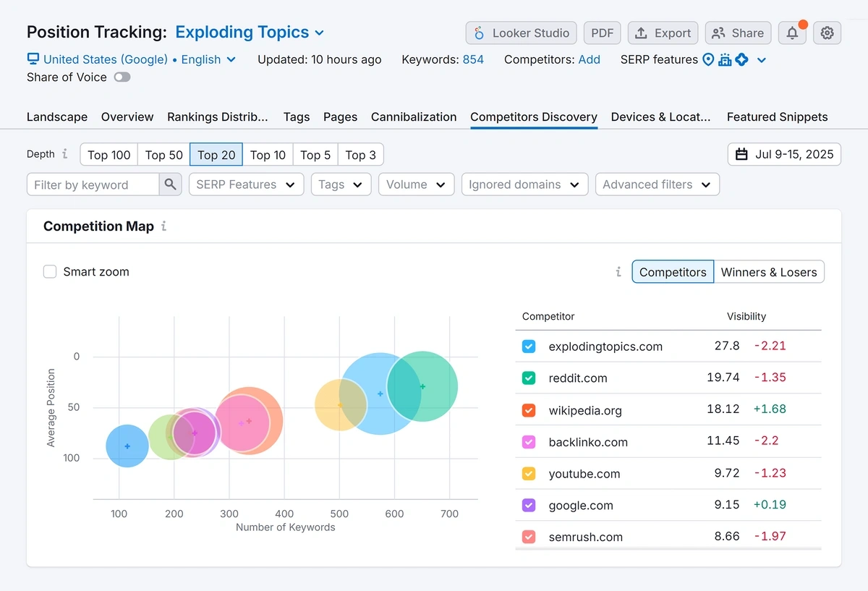Select Top 10 depth

coord(268,154)
